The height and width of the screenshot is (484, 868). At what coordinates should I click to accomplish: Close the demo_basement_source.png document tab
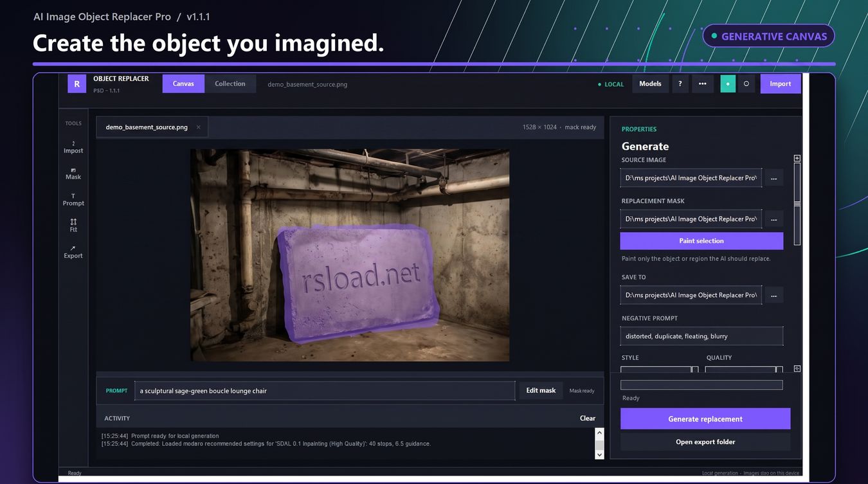(x=198, y=127)
